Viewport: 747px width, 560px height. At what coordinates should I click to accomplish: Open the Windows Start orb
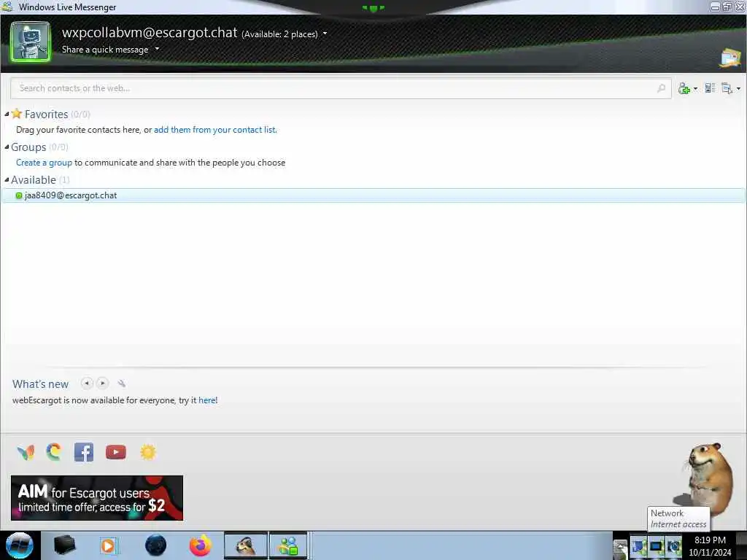pos(20,545)
